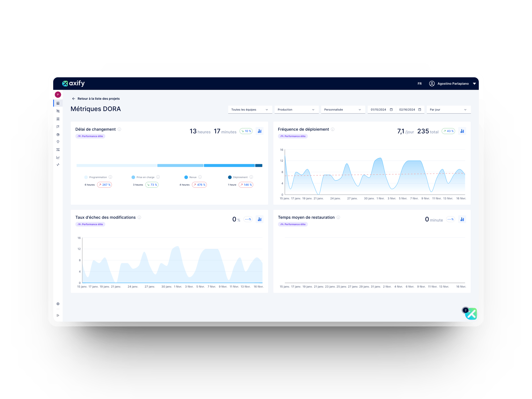Open the trend line chart sidebar icon
Image resolution: width=532 pixels, height=399 pixels.
pyautogui.click(x=58, y=157)
